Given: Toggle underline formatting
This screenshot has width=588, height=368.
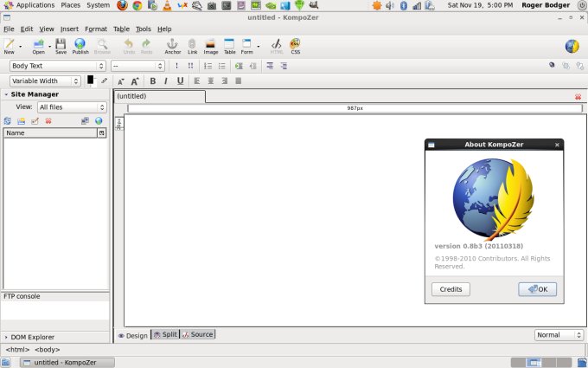Looking at the screenshot, I should pos(180,81).
